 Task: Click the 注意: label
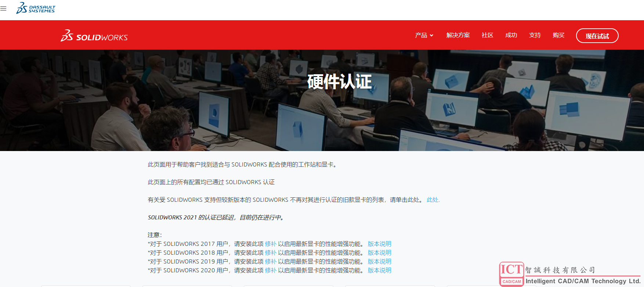click(155, 235)
